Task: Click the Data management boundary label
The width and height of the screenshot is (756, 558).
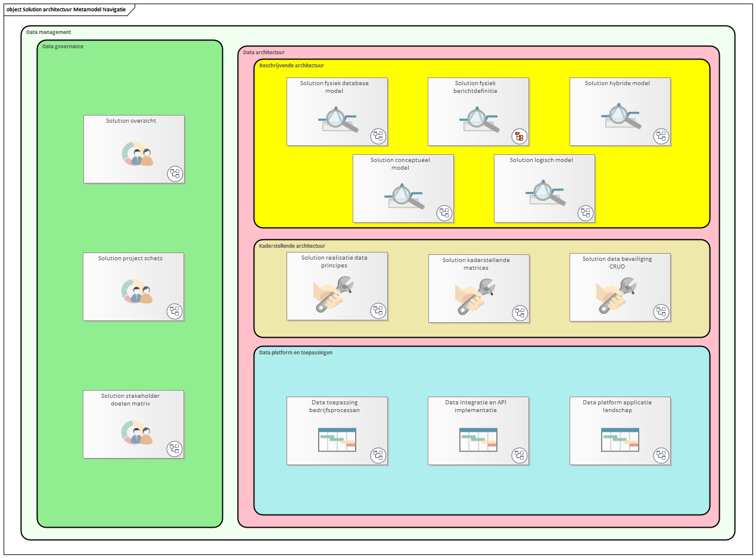Action: [49, 32]
